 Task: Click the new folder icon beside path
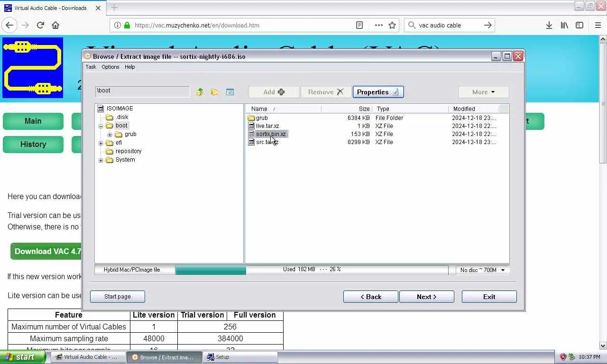(x=214, y=92)
